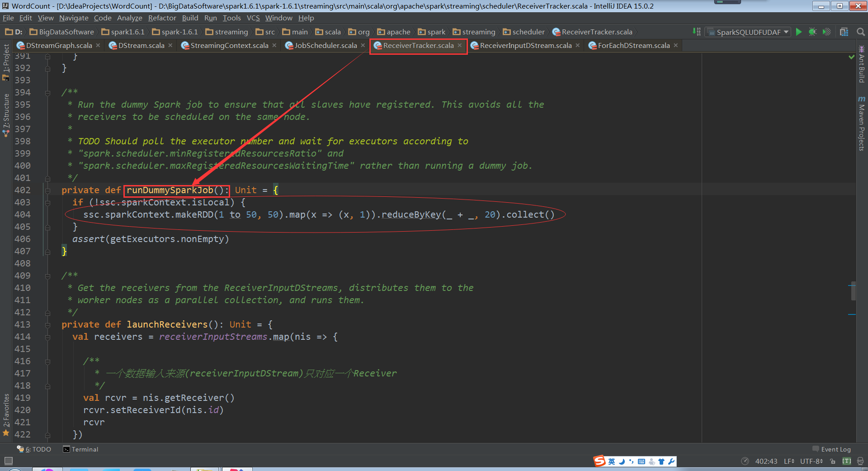868x471 pixels.
Task: Switch to DStreamGraph.scala tab
Action: click(59, 46)
